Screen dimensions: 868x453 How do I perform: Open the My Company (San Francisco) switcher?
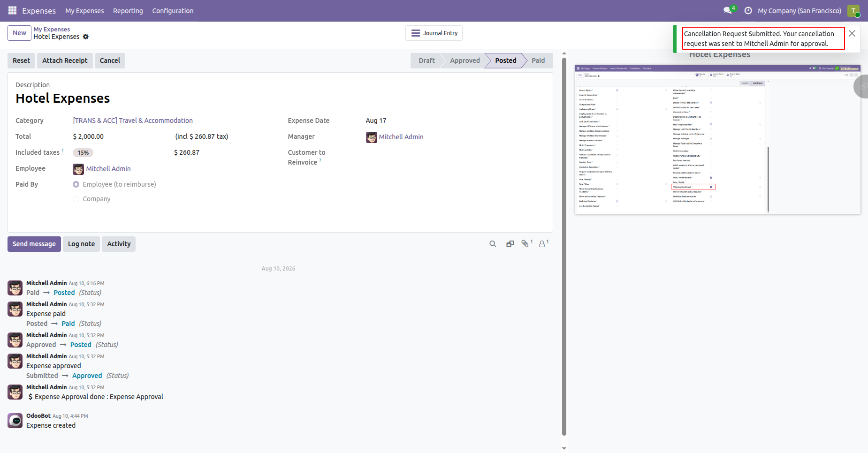tap(799, 10)
